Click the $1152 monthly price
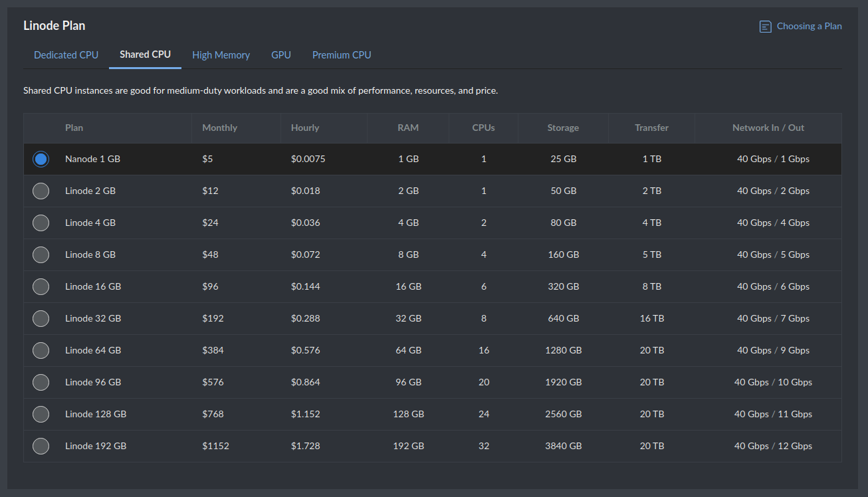 (215, 447)
